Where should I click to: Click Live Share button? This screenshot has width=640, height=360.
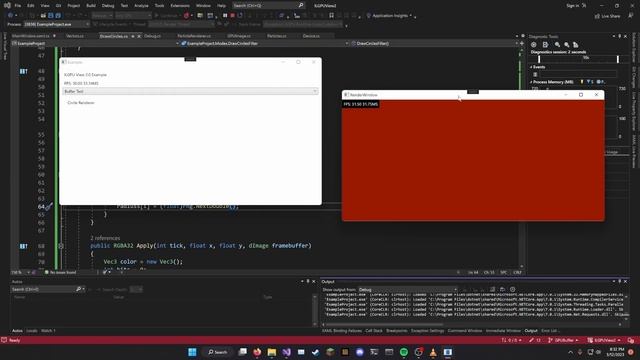coord(607,16)
